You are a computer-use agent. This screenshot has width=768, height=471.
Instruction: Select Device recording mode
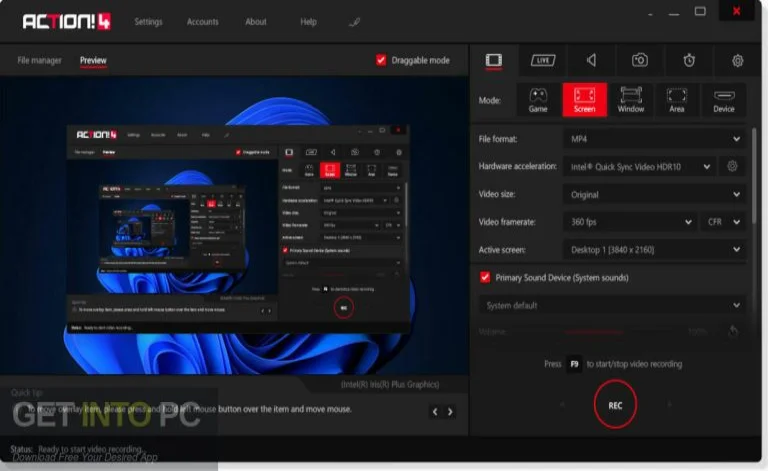pos(723,99)
